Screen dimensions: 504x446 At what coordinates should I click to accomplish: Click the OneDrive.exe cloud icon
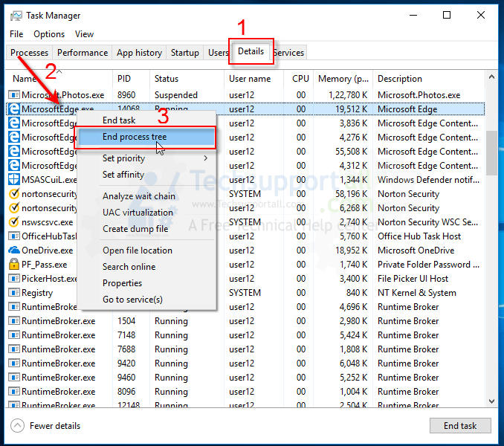(x=14, y=250)
